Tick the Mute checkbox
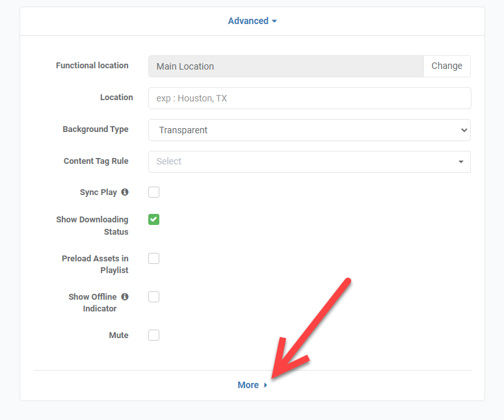The width and height of the screenshot is (504, 420). pos(153,335)
